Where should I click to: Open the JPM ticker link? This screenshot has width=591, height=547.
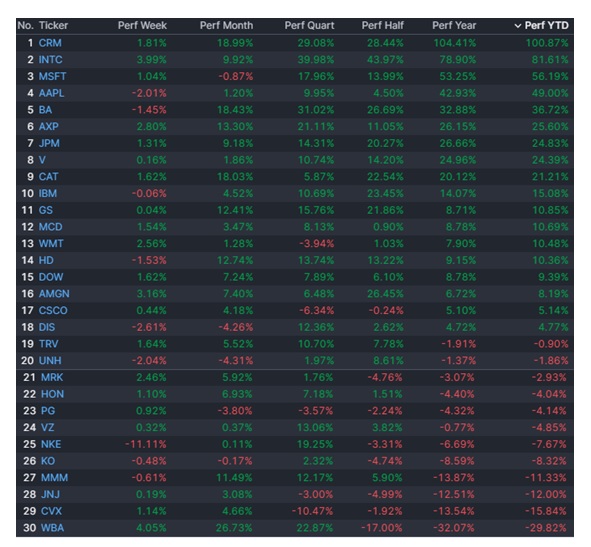point(49,143)
